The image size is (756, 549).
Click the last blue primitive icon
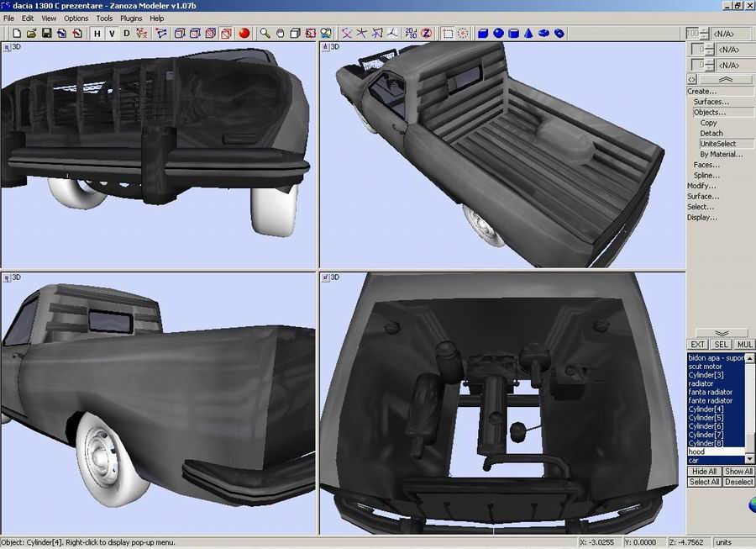click(x=559, y=34)
